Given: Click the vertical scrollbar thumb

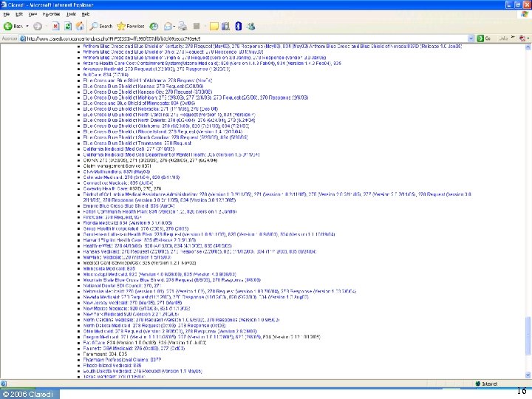Looking at the screenshot, I should coord(528,336).
